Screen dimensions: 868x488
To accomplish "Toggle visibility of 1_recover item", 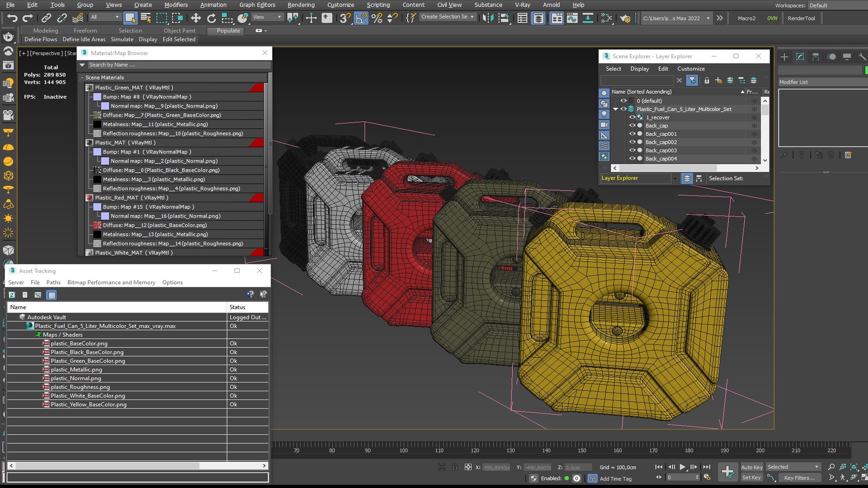I will (x=632, y=117).
